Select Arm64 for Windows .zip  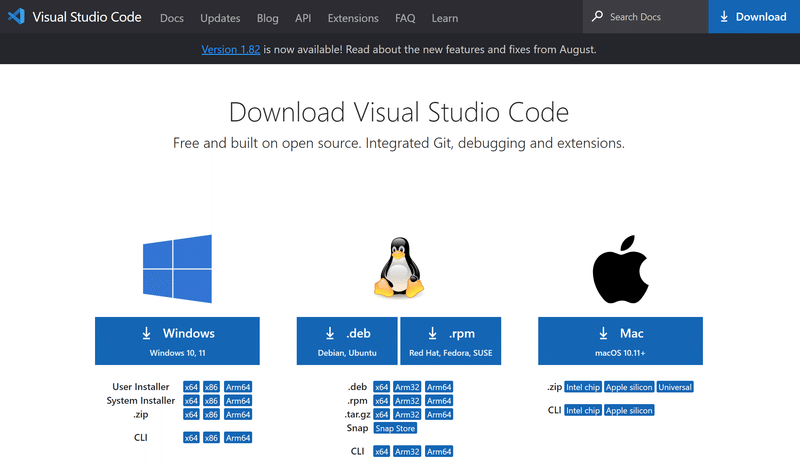tap(238, 414)
